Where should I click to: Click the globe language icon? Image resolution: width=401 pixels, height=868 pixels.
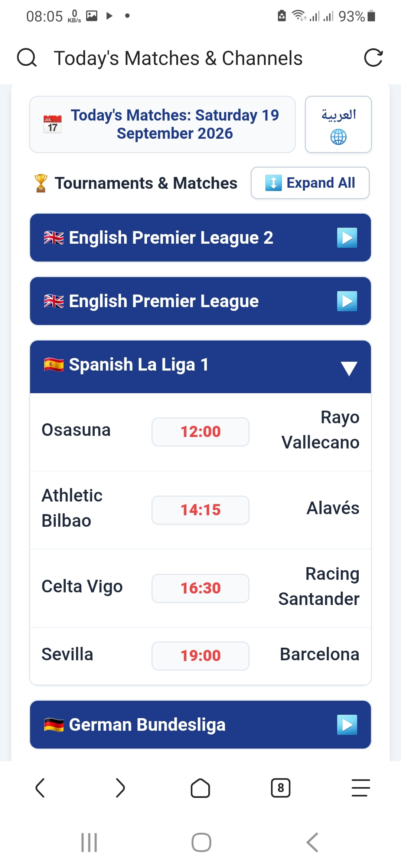pyautogui.click(x=338, y=137)
